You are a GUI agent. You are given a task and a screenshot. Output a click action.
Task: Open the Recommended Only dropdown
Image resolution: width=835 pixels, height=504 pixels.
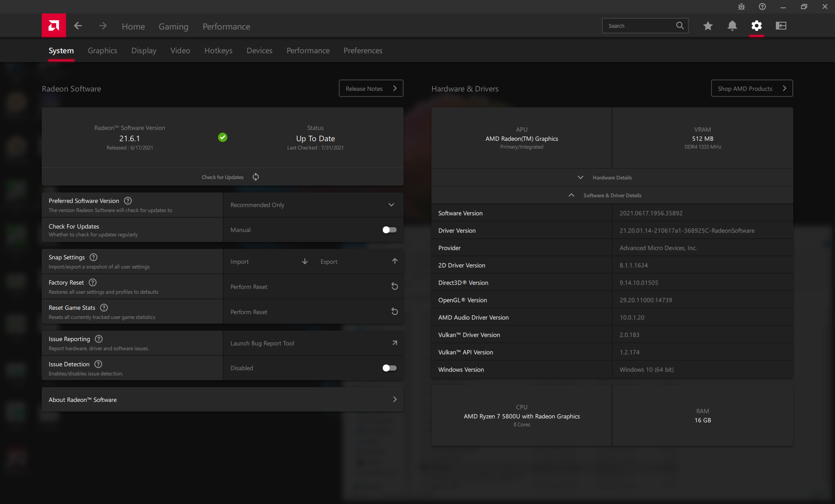pos(313,205)
